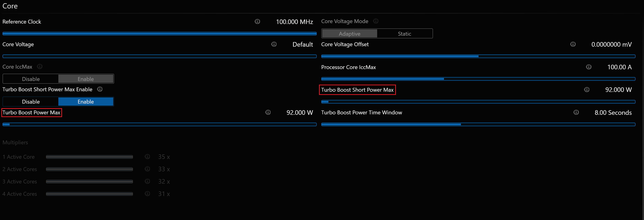This screenshot has height=220, width=644.
Task: Click the 0.0000000 mV offset value
Action: 612,44
